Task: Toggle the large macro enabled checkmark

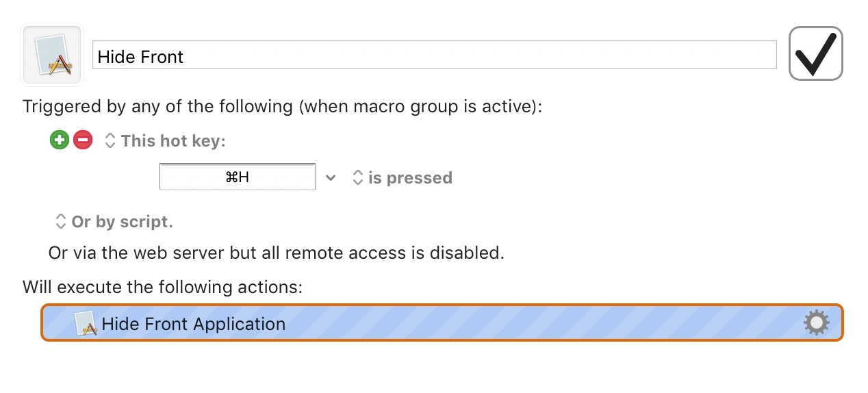Action: 816,53
